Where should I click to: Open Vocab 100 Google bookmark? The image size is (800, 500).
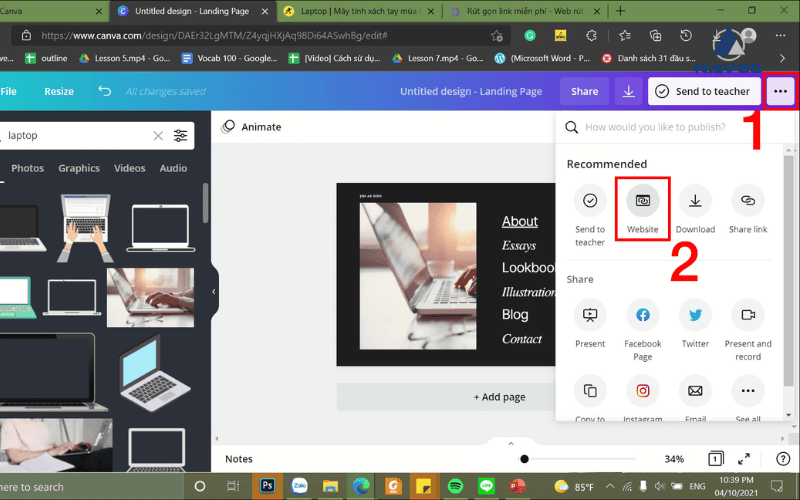(x=229, y=58)
